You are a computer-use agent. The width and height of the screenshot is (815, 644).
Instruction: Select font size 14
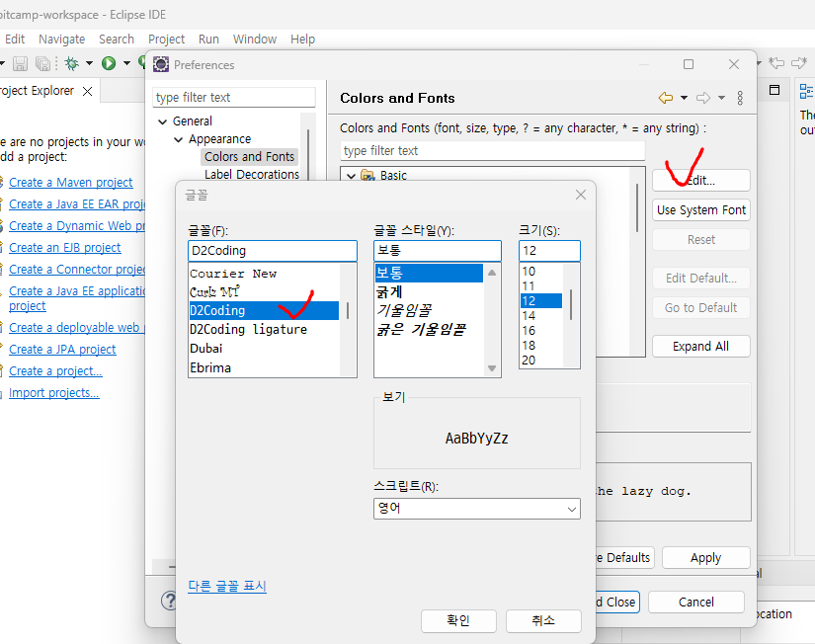pos(541,315)
